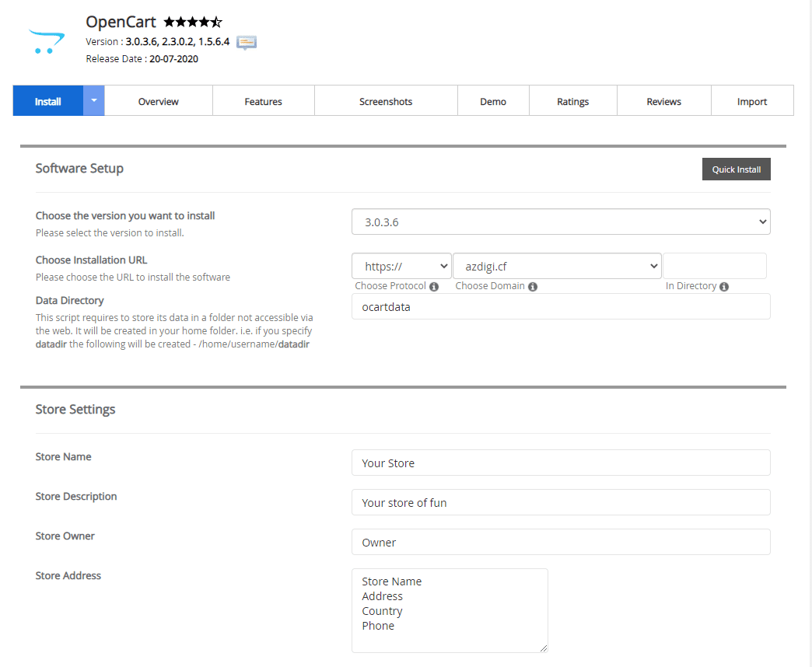Click the Data Directory field with ocartdata
Viewport: 812px width, 667px height.
561,306
